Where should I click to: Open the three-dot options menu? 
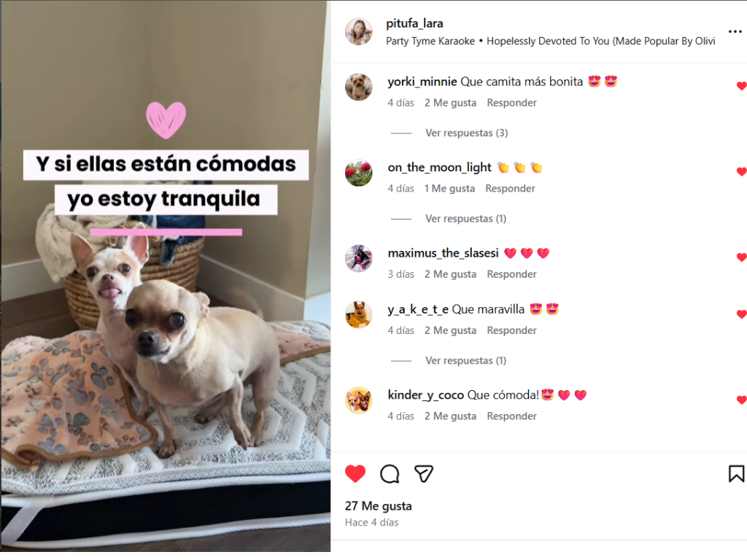(735, 32)
